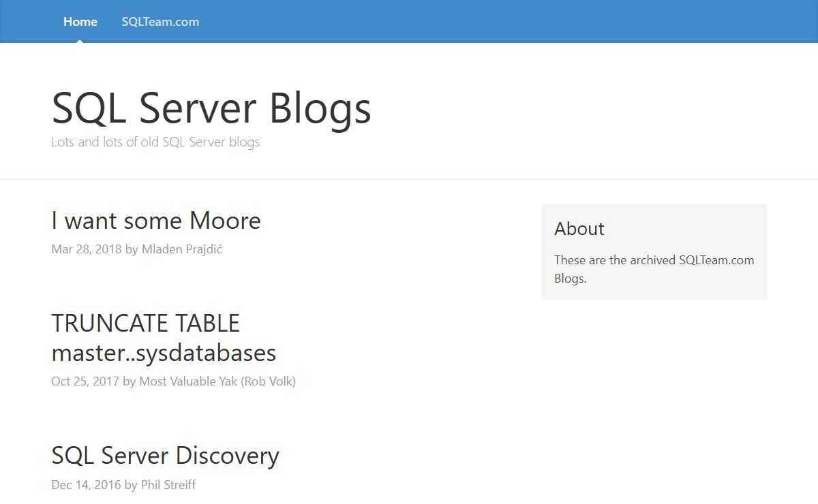Go to SQLTeam.com in navbar
The width and height of the screenshot is (818, 504).
pyautogui.click(x=160, y=22)
